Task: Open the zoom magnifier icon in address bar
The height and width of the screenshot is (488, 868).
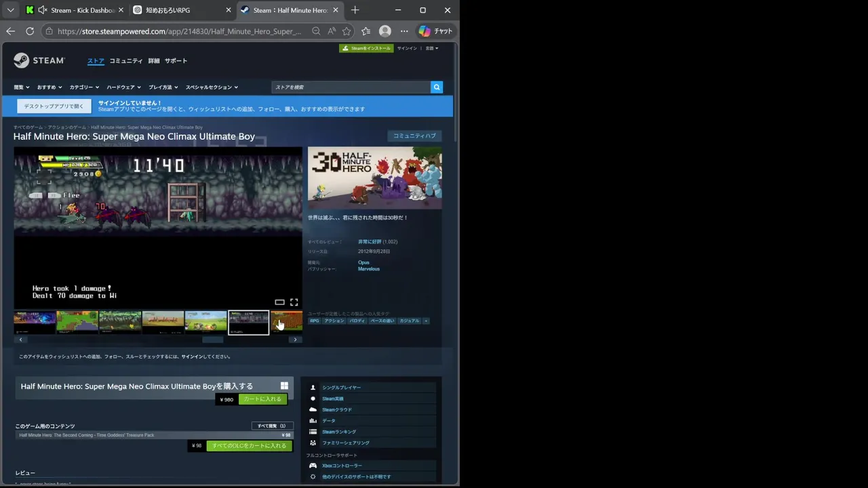Action: click(x=316, y=31)
